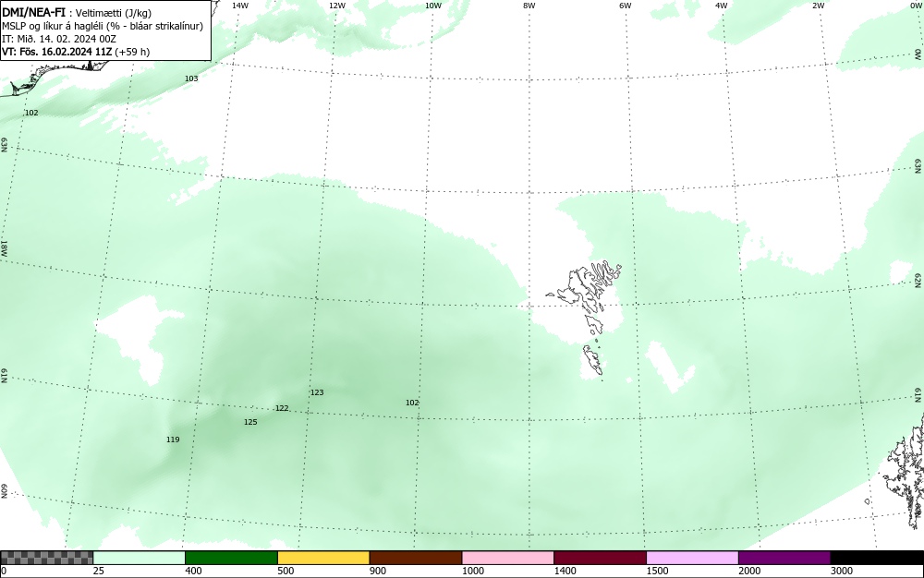This screenshot has height=578, width=924.
Task: Click the light pink 1000–1400 legend swatch
Action: (508, 558)
